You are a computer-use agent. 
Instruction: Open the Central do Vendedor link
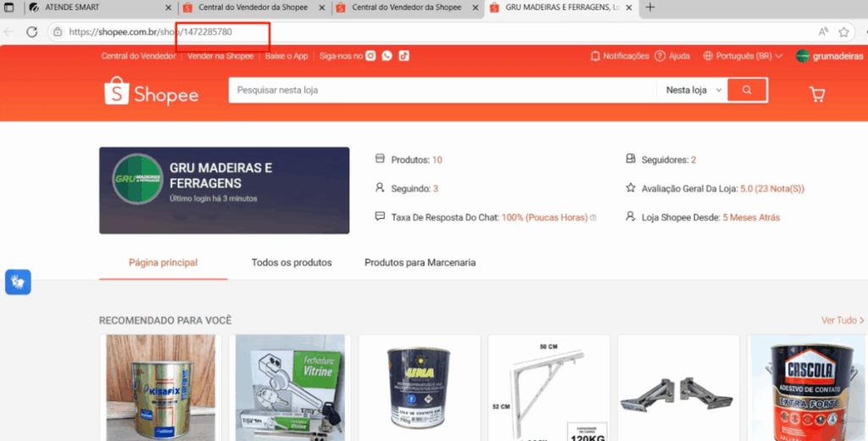[138, 56]
